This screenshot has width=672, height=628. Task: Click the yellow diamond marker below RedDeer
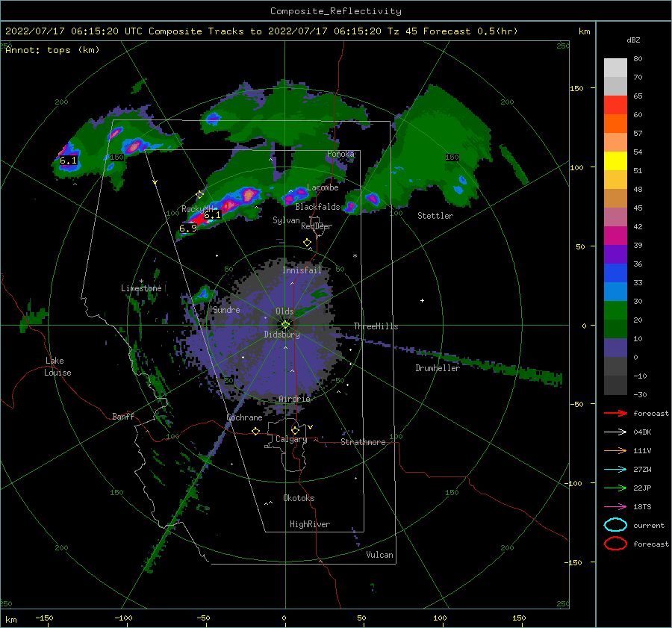point(307,243)
